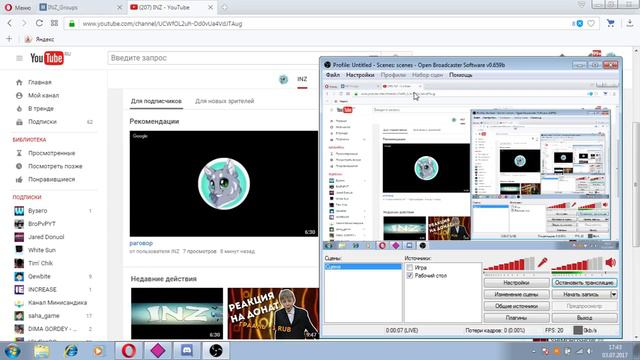The width and height of the screenshot is (640, 360).
Task: Open saha_game subscription channel
Action: [x=44, y=316]
